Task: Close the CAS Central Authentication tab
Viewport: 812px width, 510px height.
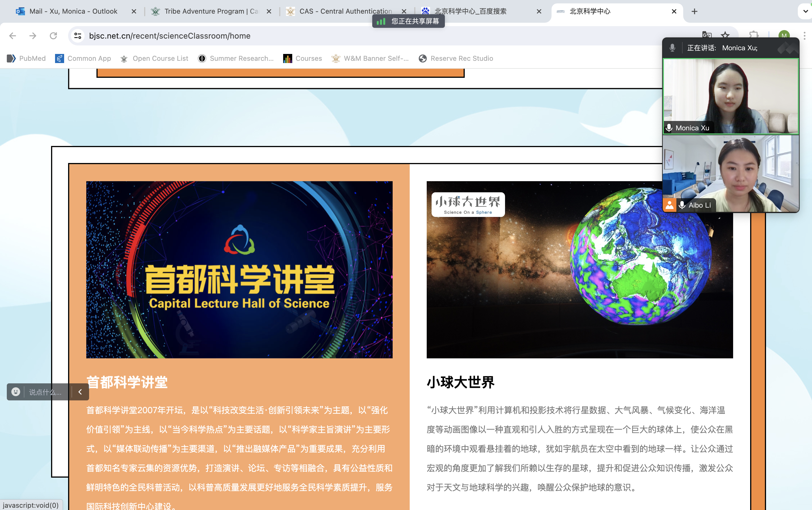Action: click(x=404, y=11)
